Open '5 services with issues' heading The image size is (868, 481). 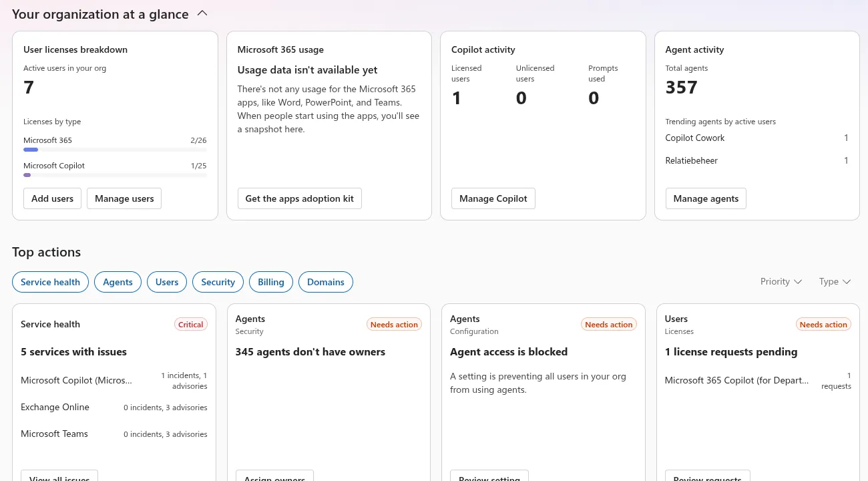[73, 352]
